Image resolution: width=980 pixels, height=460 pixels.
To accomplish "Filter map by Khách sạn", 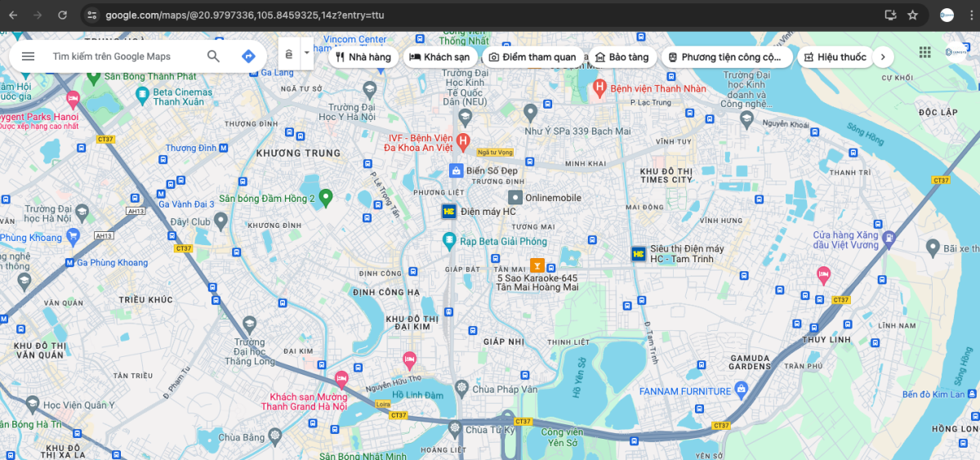I will click(x=439, y=57).
